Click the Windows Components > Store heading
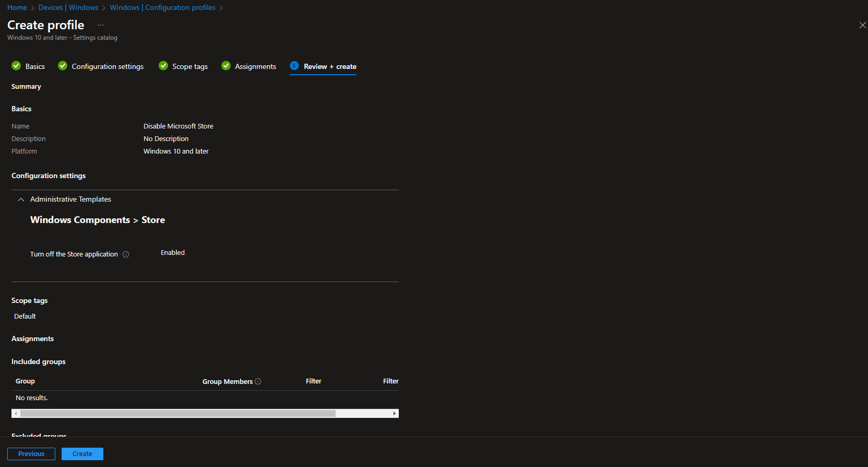This screenshot has width=868, height=467. pos(98,220)
